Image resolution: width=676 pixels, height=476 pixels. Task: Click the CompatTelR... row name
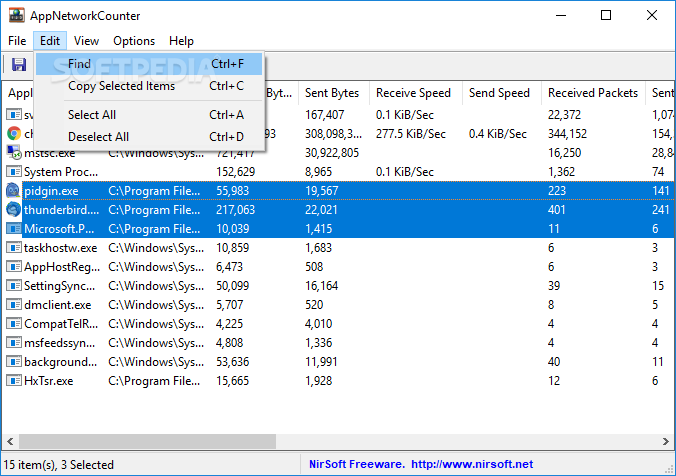pyautogui.click(x=61, y=323)
